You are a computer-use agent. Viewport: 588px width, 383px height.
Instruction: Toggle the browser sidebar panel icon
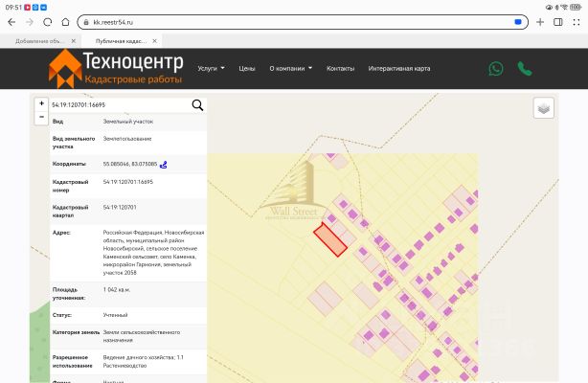tap(558, 22)
